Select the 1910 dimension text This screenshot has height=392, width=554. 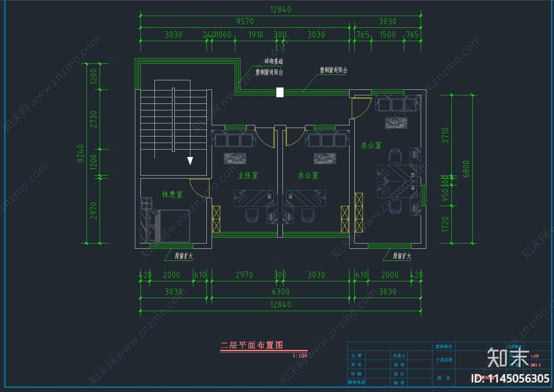(x=256, y=35)
